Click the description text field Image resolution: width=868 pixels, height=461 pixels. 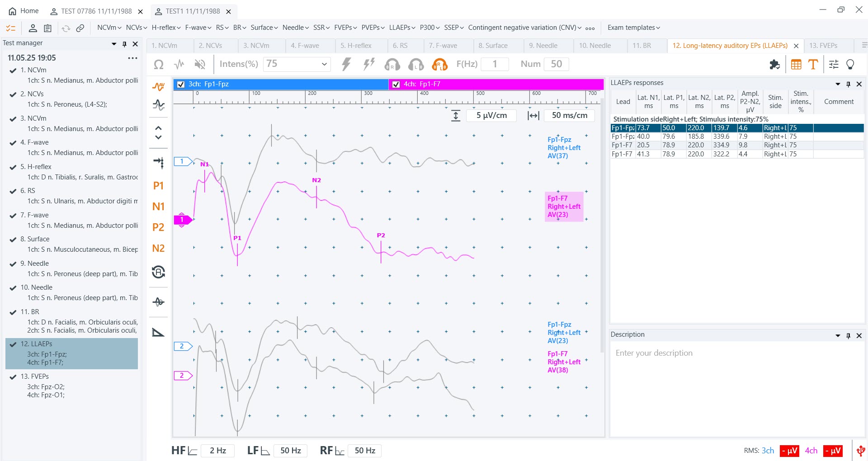(x=737, y=353)
